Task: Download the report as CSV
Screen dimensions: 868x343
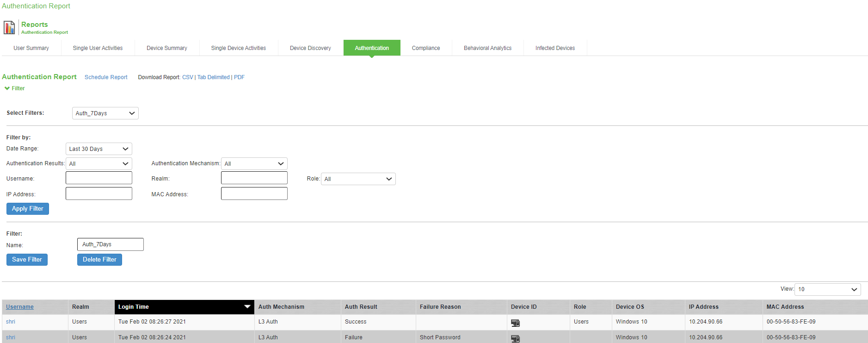Action: point(187,77)
